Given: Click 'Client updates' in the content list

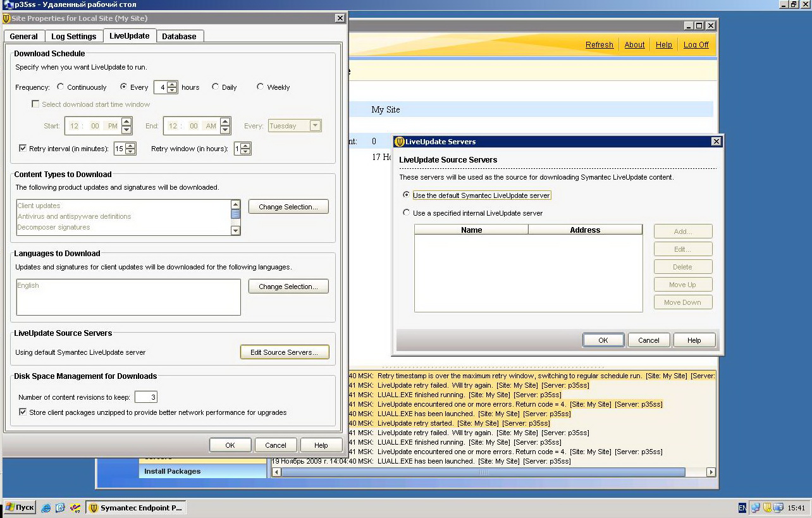Looking at the screenshot, I should pos(39,206).
